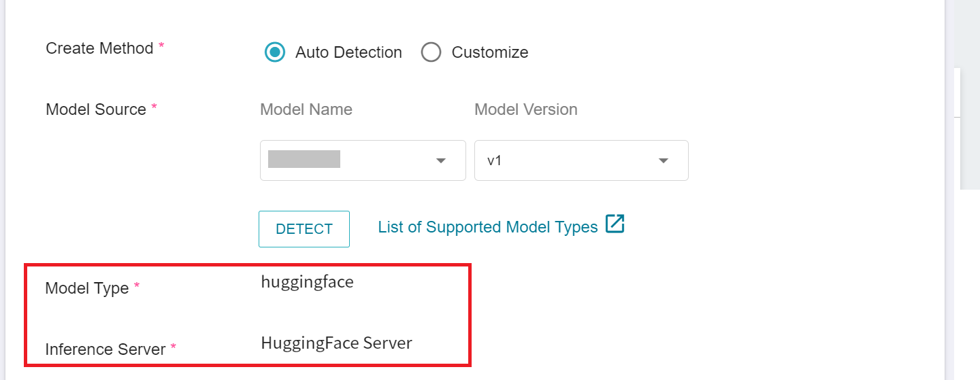Open external link icon beside Supported Model Types

click(615, 224)
